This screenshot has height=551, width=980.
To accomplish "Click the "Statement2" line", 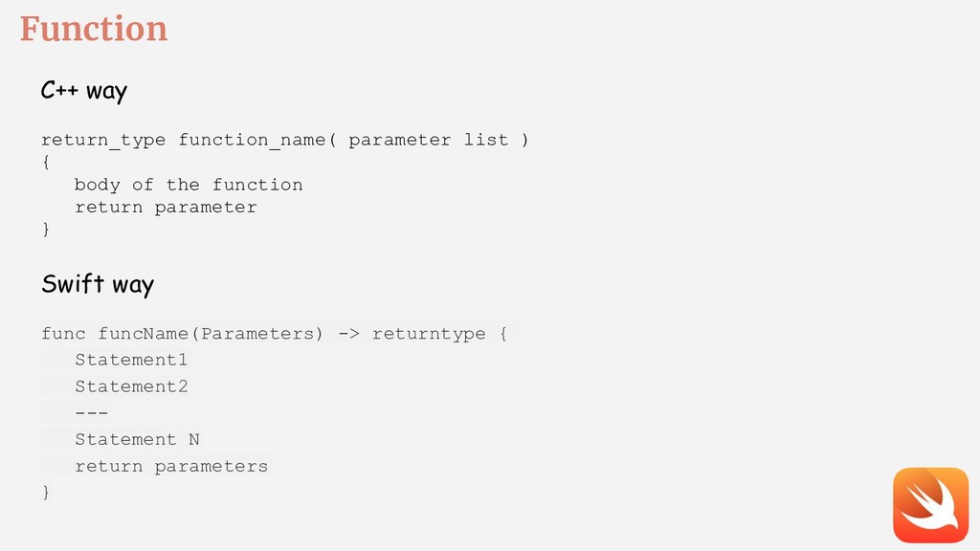I will pos(131,386).
